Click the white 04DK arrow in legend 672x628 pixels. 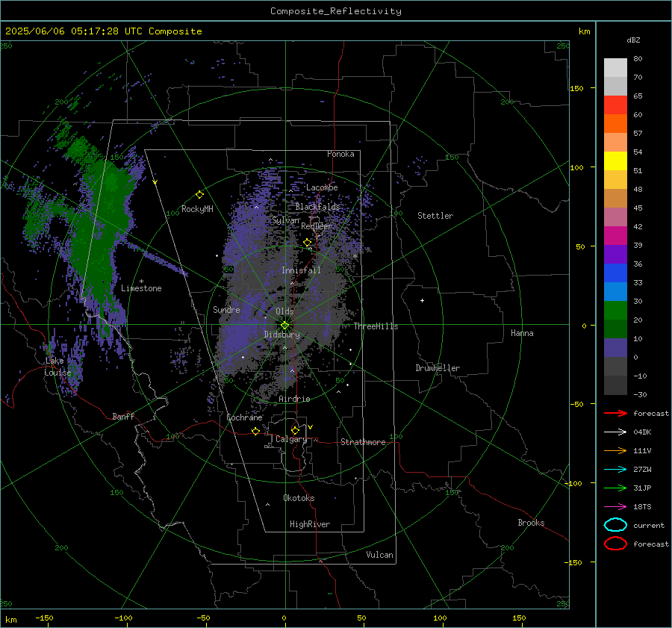pyautogui.click(x=615, y=432)
